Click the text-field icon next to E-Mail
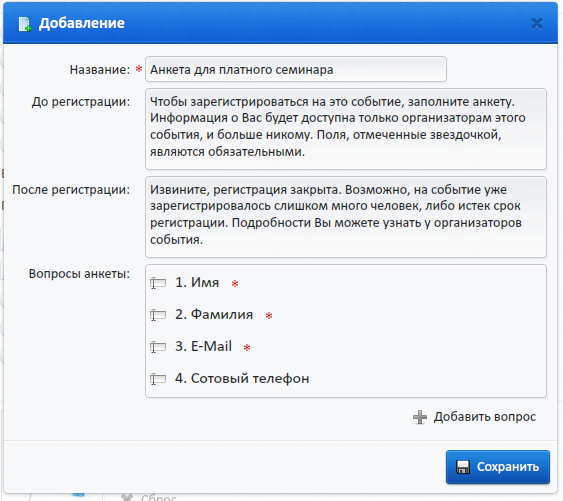Screen dimensions: 563x501 158,347
